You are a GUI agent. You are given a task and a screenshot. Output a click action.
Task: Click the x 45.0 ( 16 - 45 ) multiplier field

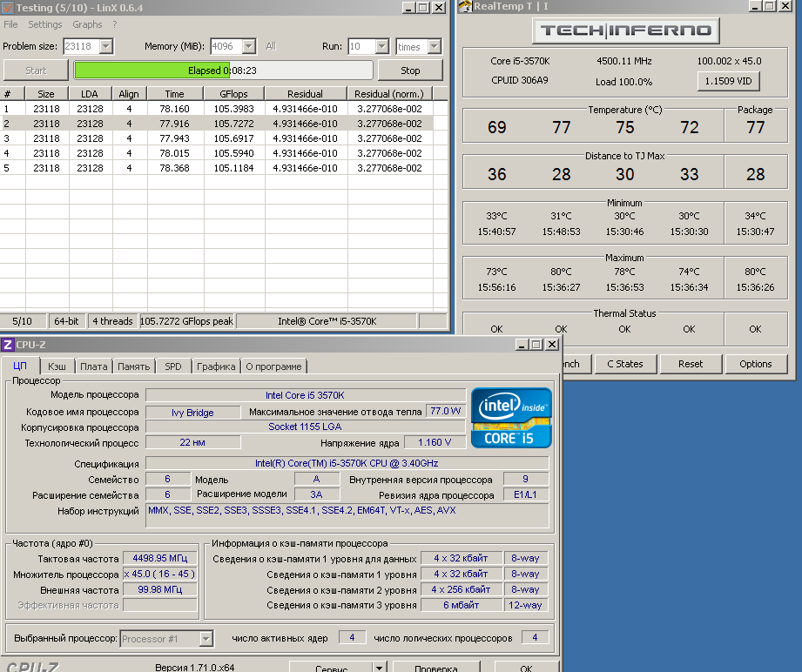(160, 575)
